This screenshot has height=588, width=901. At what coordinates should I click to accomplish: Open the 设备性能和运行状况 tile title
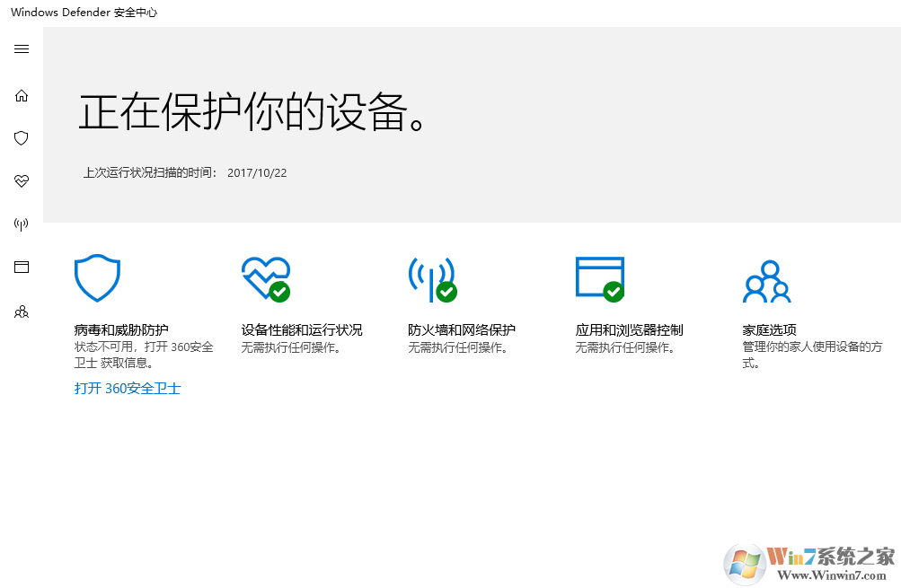click(302, 330)
